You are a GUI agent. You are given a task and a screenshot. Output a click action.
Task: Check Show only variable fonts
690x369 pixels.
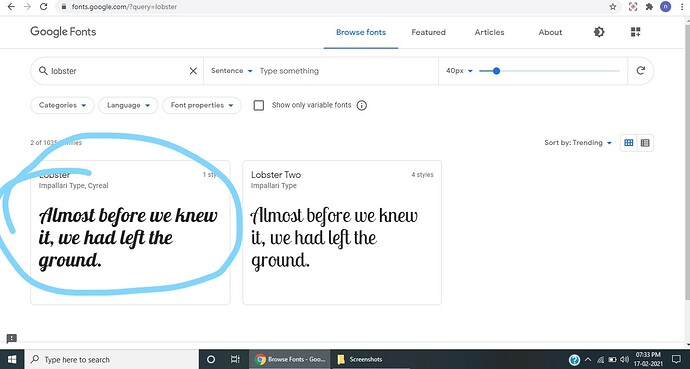click(259, 106)
